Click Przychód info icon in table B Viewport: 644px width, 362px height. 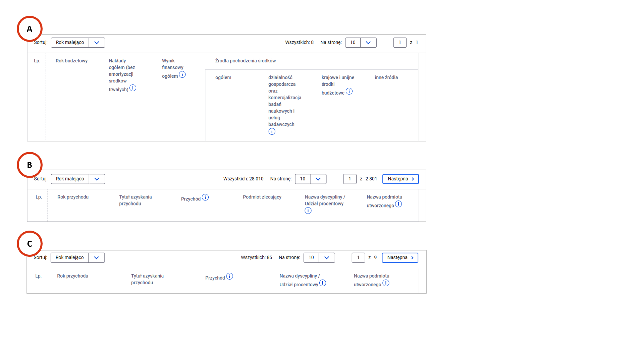tap(205, 197)
